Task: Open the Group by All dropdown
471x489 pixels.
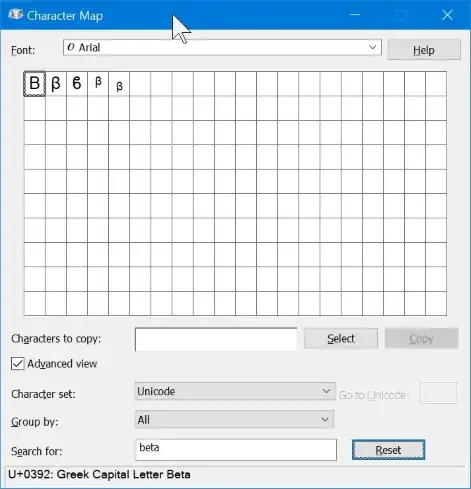Action: [x=234, y=419]
